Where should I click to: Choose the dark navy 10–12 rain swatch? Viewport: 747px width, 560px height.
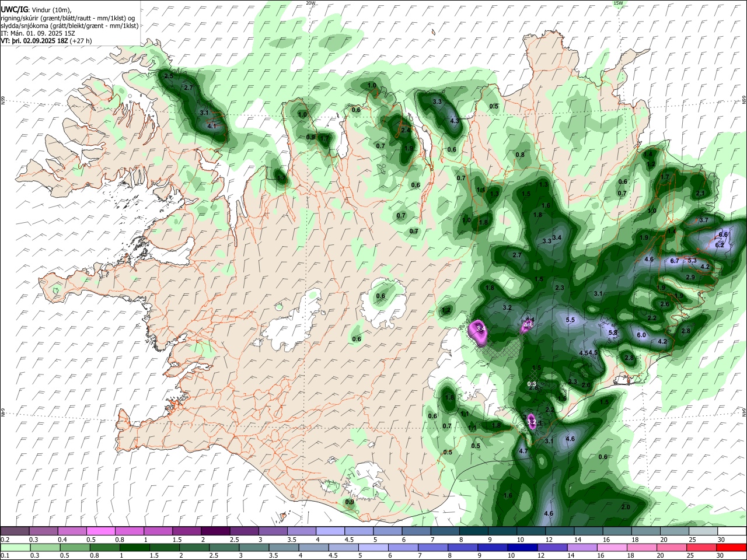point(522,547)
